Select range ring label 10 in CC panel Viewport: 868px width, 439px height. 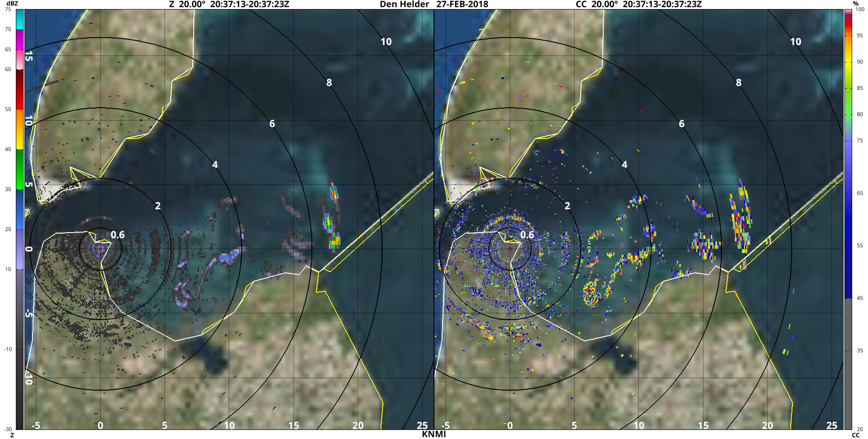[x=796, y=42]
